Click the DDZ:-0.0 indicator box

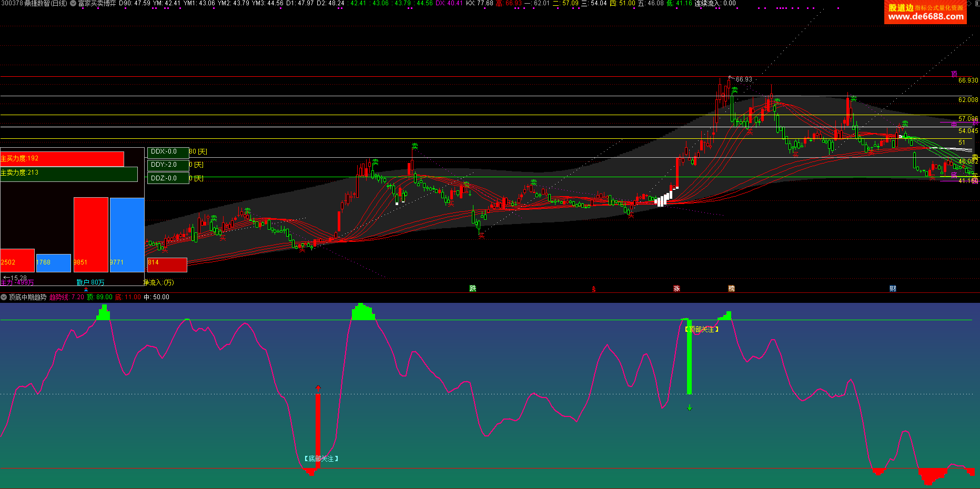point(168,179)
